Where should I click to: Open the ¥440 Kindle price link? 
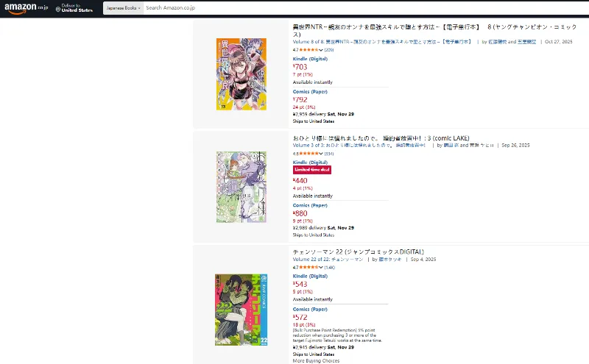[300, 180]
